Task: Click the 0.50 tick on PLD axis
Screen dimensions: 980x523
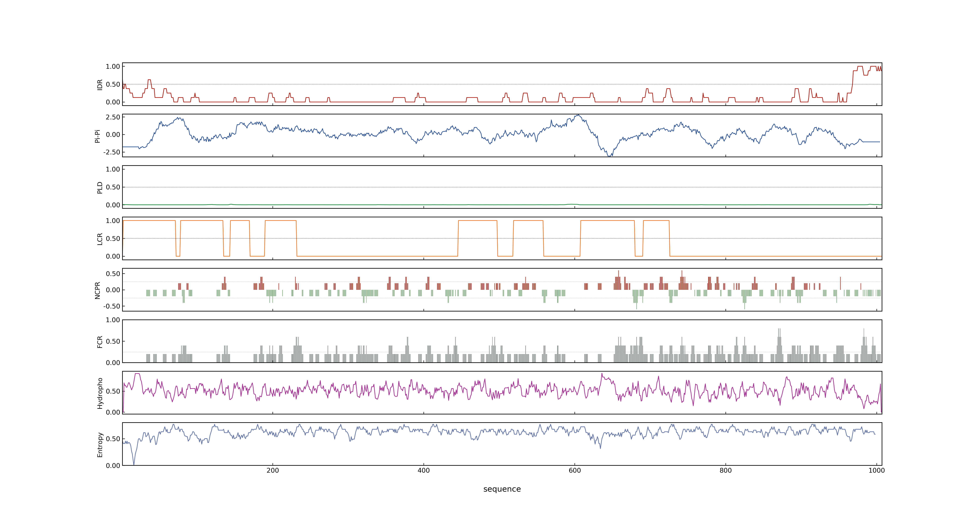Action: click(113, 187)
